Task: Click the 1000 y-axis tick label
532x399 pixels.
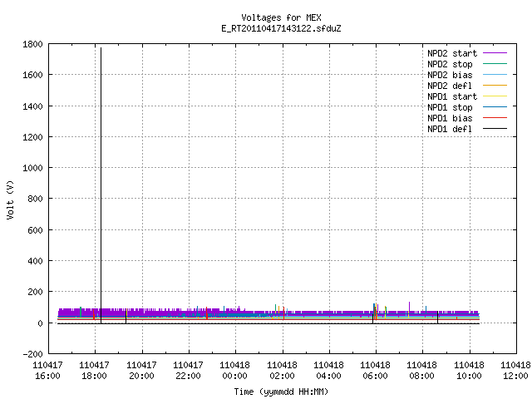Action: coord(32,168)
